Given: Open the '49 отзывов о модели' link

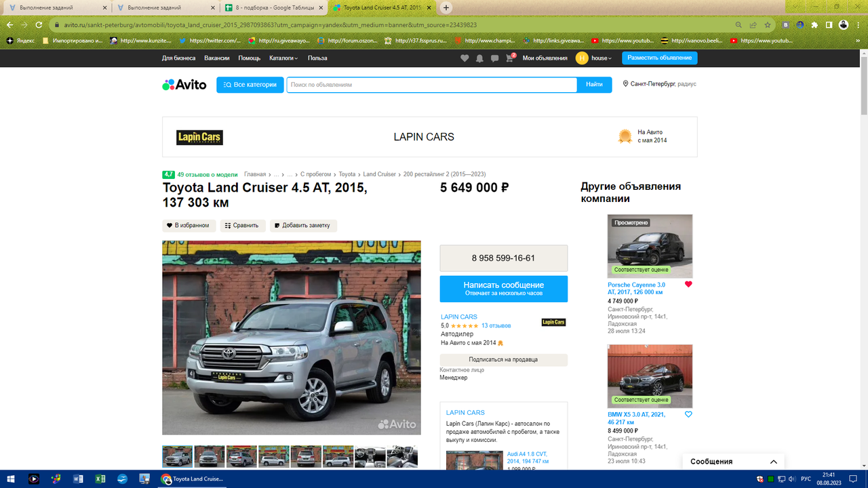Looking at the screenshot, I should click(208, 174).
